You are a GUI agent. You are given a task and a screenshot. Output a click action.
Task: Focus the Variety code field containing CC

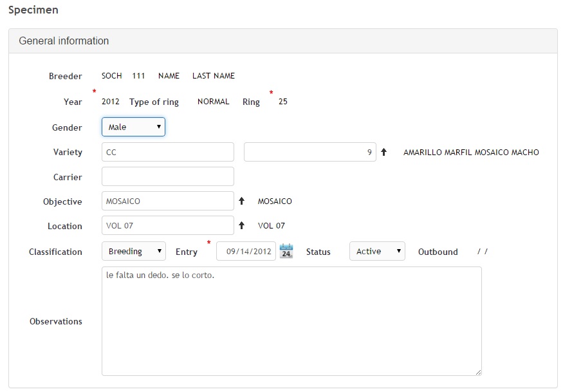(x=167, y=153)
